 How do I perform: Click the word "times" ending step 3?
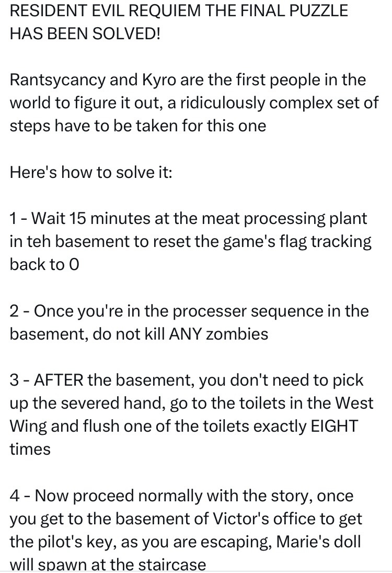30,449
